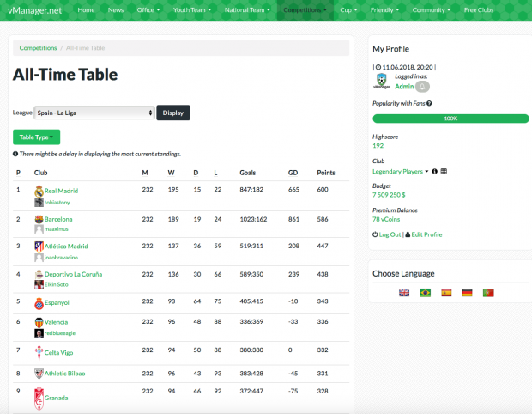Switch language using the German flag
Screen dimensions: 532x414
467,292
